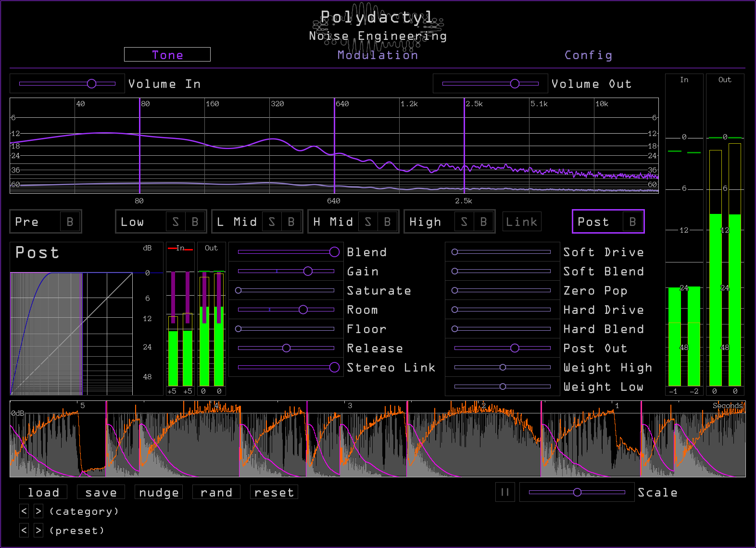Open the Config tab
The image size is (756, 548).
click(x=588, y=55)
